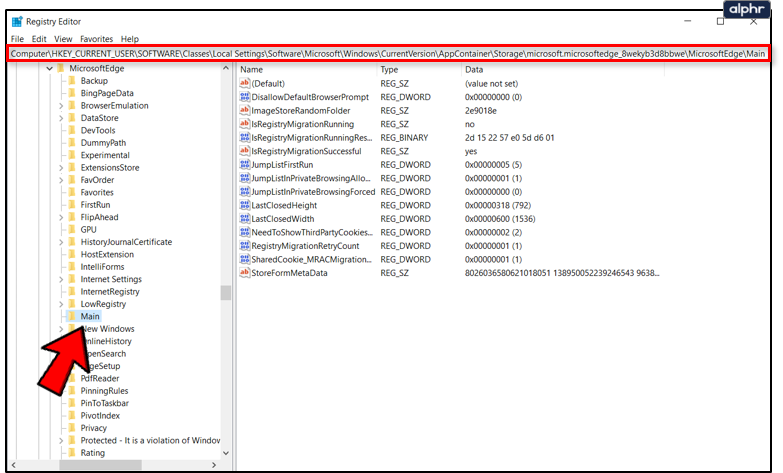Select the FirstRun key

(95, 205)
